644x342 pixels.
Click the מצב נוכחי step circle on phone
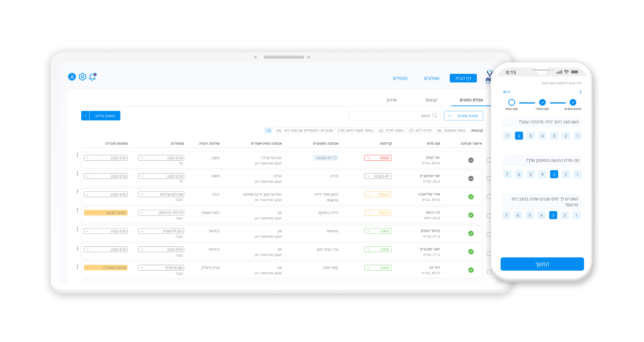(512, 102)
